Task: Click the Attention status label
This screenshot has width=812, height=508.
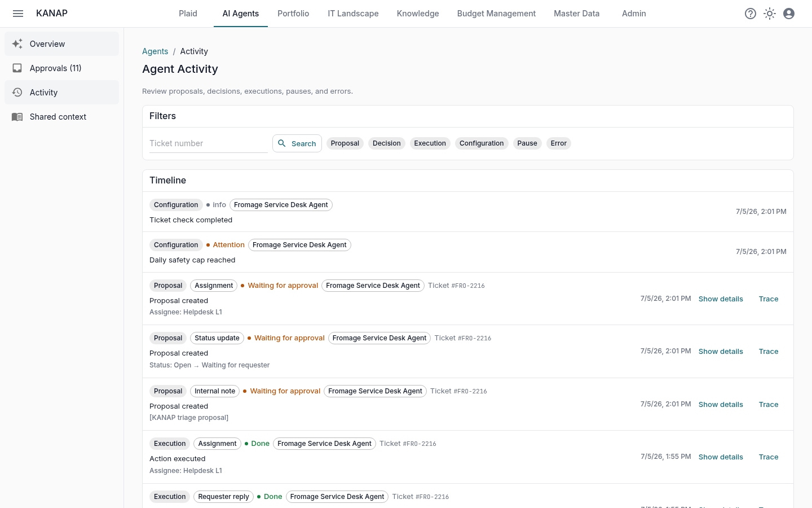Action: [226, 245]
